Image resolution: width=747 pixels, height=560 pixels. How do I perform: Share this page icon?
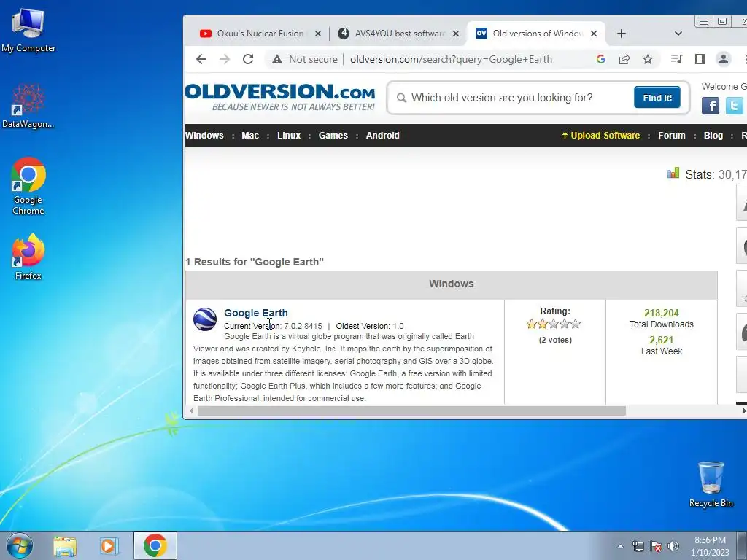[x=624, y=59]
